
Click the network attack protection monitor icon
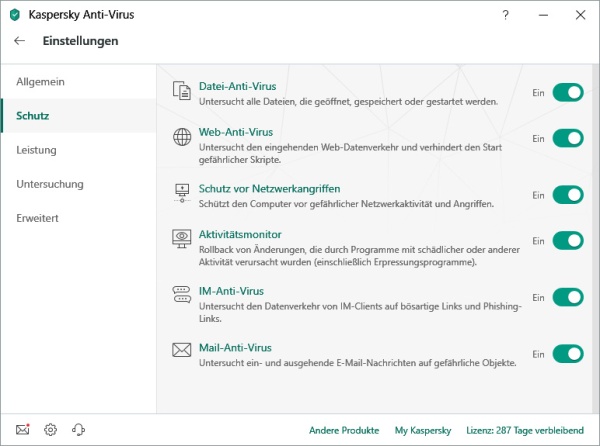click(182, 193)
